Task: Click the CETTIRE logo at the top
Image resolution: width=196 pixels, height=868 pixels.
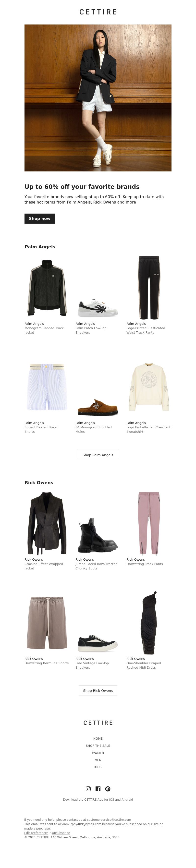Action: coord(98,12)
